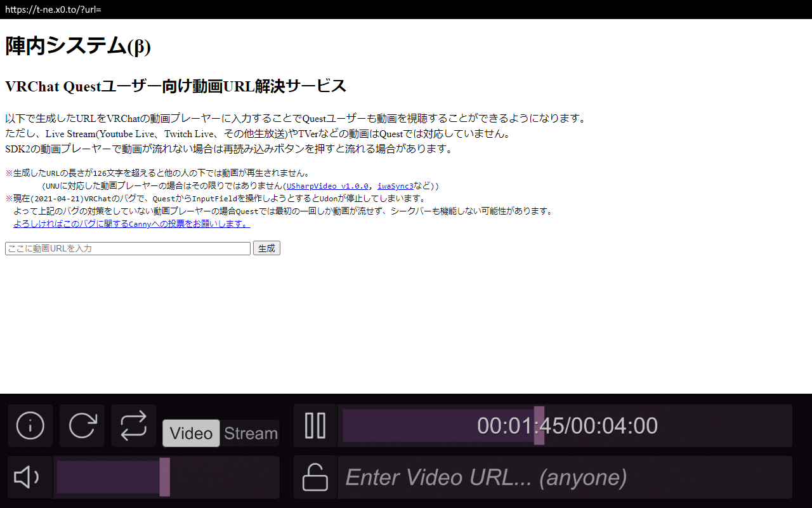Open the iwaSync3 link
The image size is (812, 508).
click(396, 186)
